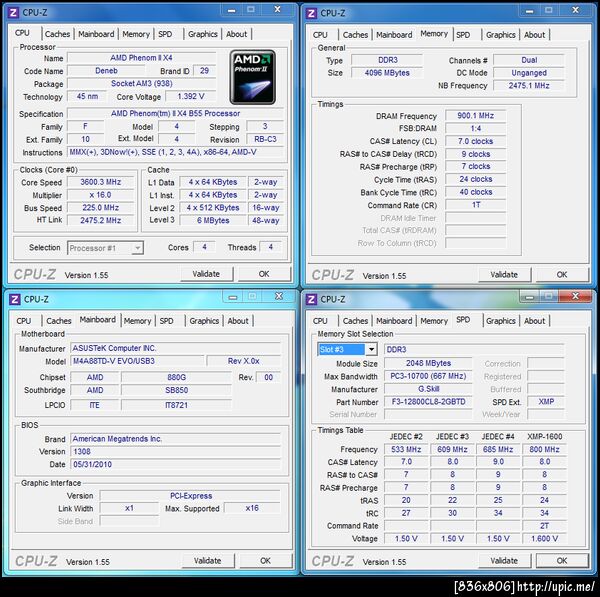This screenshot has width=600, height=597.
Task: Switch to Mainboard tab in the CPU window
Action: (96, 34)
